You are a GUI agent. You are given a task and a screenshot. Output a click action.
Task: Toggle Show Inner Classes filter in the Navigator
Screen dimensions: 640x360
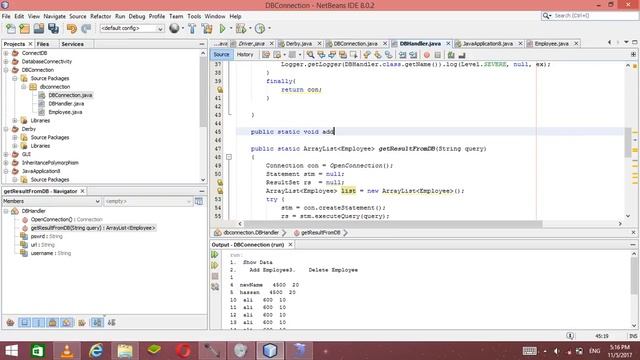67,322
